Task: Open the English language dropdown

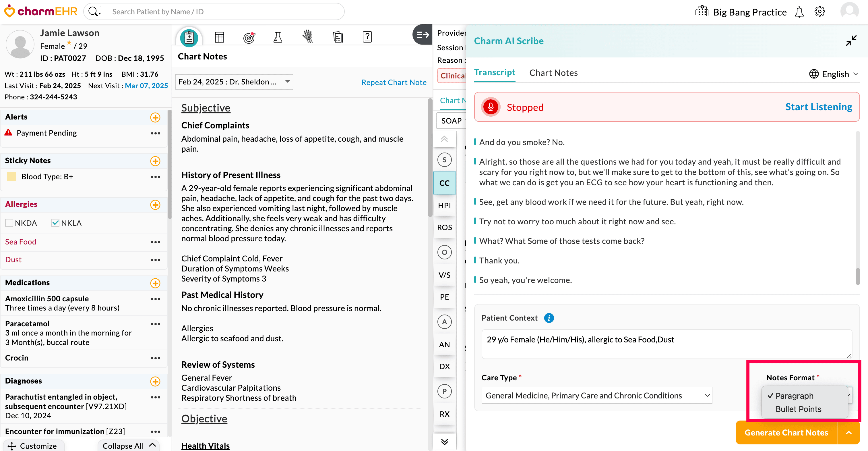Action: (834, 74)
